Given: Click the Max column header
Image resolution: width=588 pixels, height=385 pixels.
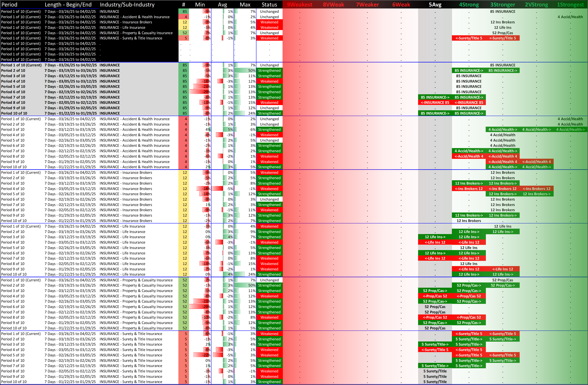Looking at the screenshot, I should 245,4.
